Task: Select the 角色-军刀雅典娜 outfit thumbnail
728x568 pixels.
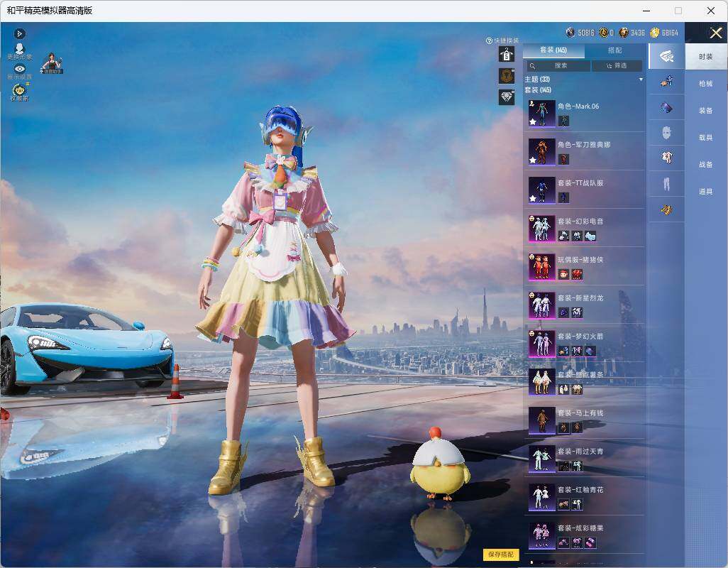Action: tap(542, 152)
